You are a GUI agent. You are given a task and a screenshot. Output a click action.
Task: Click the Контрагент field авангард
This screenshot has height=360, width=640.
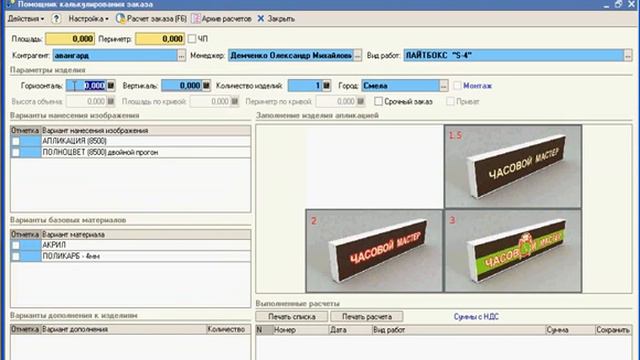pyautogui.click(x=115, y=56)
